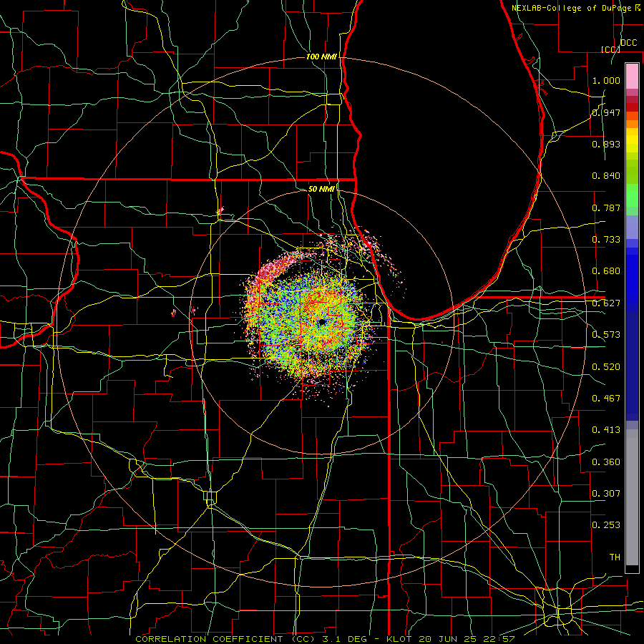Viewport: 644px width, 644px height.
Task: Pick the bright green swatch on the color bar
Action: click(632, 195)
